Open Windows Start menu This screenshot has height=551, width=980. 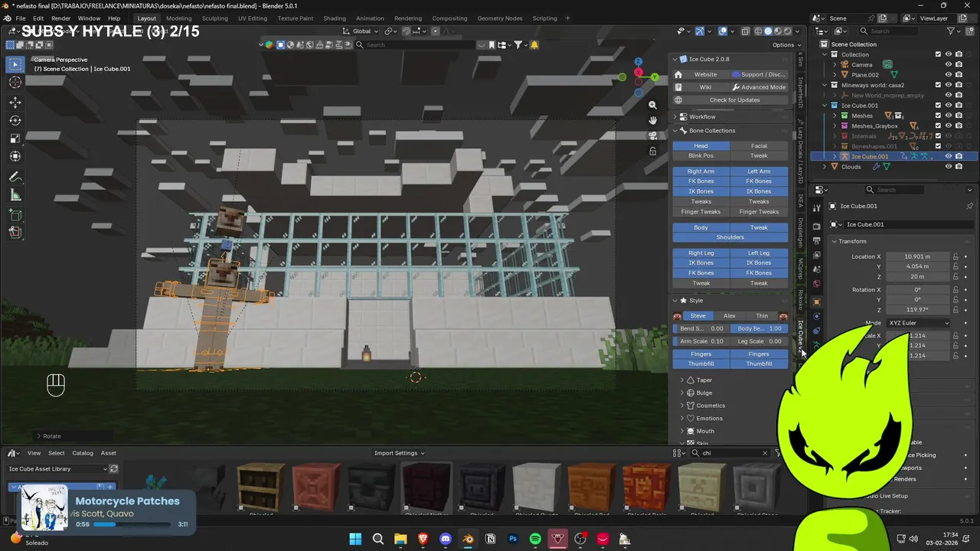coord(355,540)
